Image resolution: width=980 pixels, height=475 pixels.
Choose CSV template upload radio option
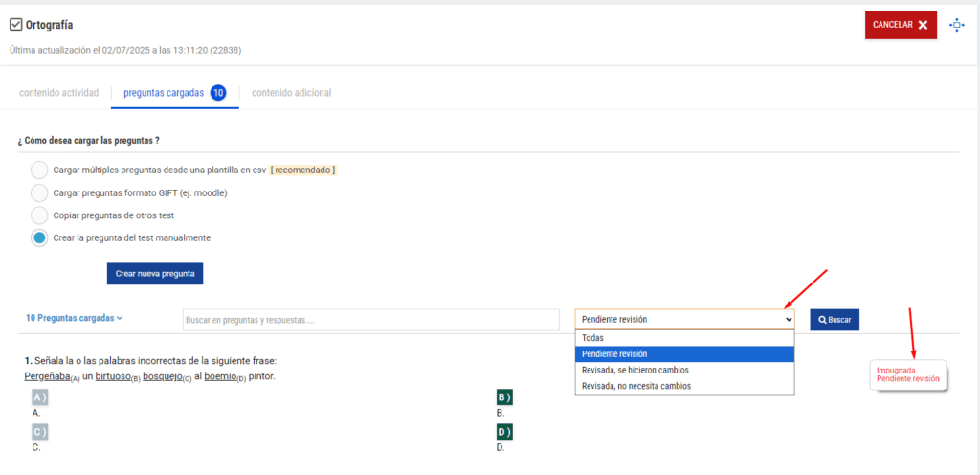tap(39, 170)
